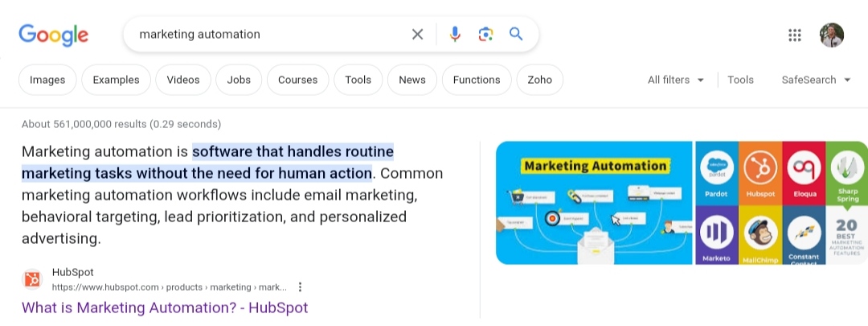Click the blue magnifier search button
Viewport: 868px width, 326px height.
(516, 35)
